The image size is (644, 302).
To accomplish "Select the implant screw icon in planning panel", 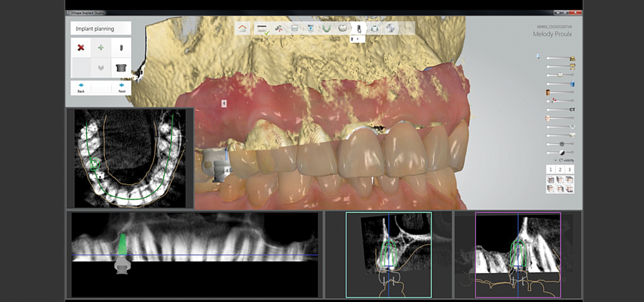I will 121,48.
